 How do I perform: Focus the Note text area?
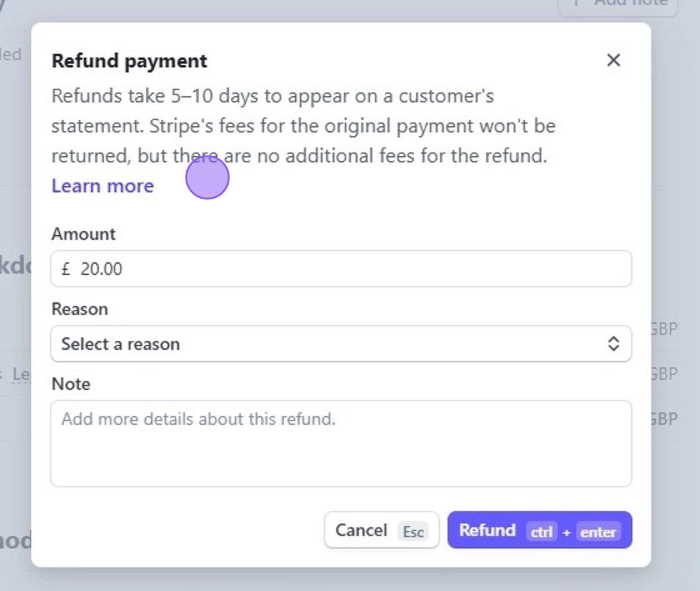pos(341,444)
